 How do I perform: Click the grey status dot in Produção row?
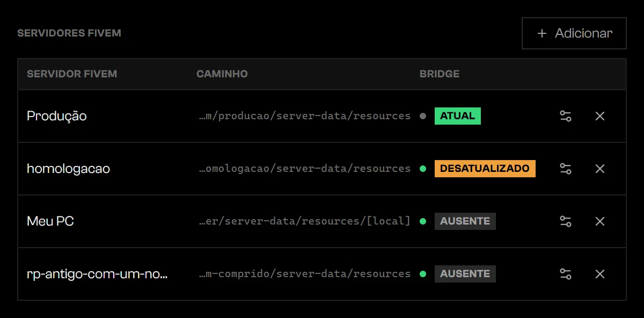(423, 116)
